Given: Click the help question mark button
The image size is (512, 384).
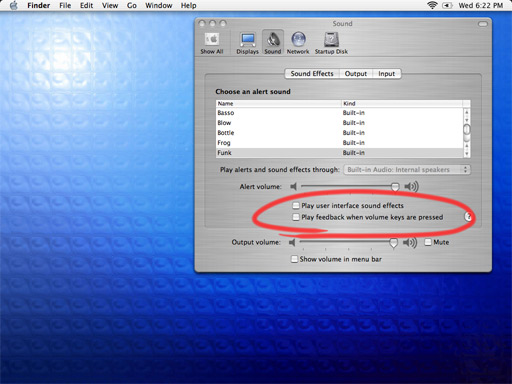Looking at the screenshot, I should click(468, 217).
